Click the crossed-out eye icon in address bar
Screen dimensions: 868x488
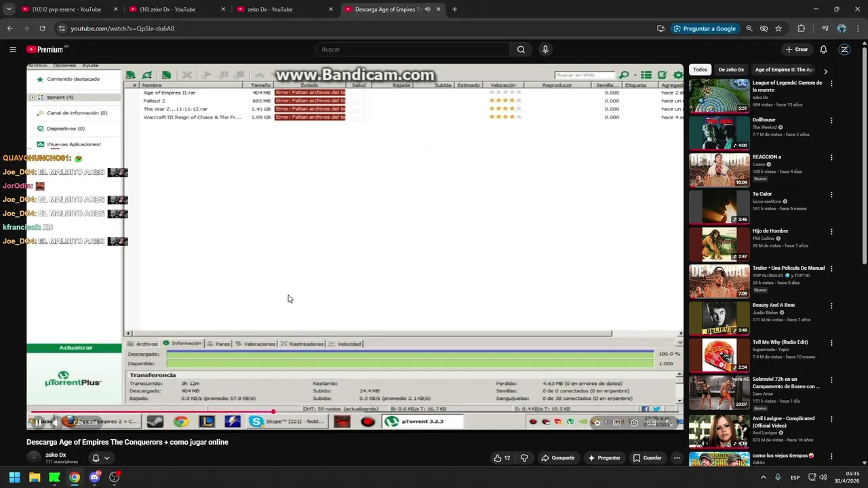(764, 28)
